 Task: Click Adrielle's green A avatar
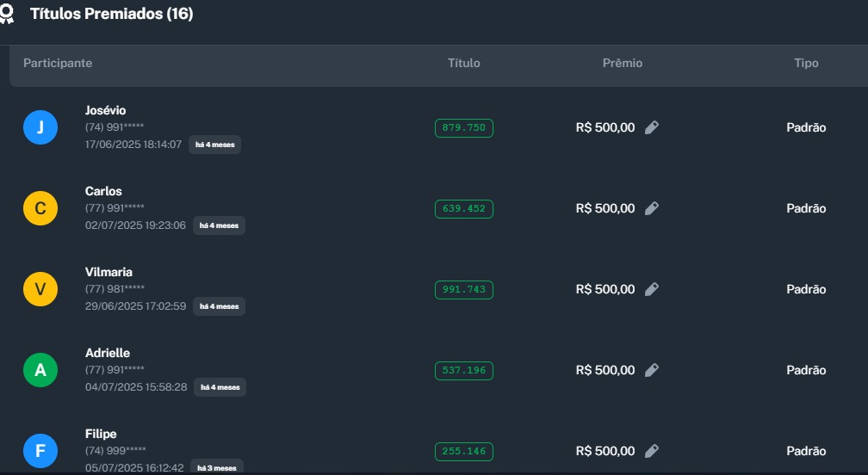[40, 371]
